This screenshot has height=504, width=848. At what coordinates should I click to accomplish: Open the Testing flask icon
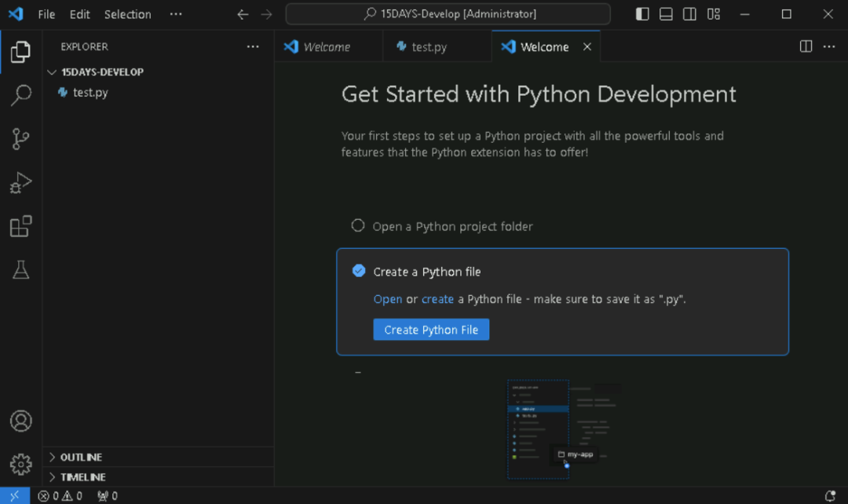coord(20,269)
